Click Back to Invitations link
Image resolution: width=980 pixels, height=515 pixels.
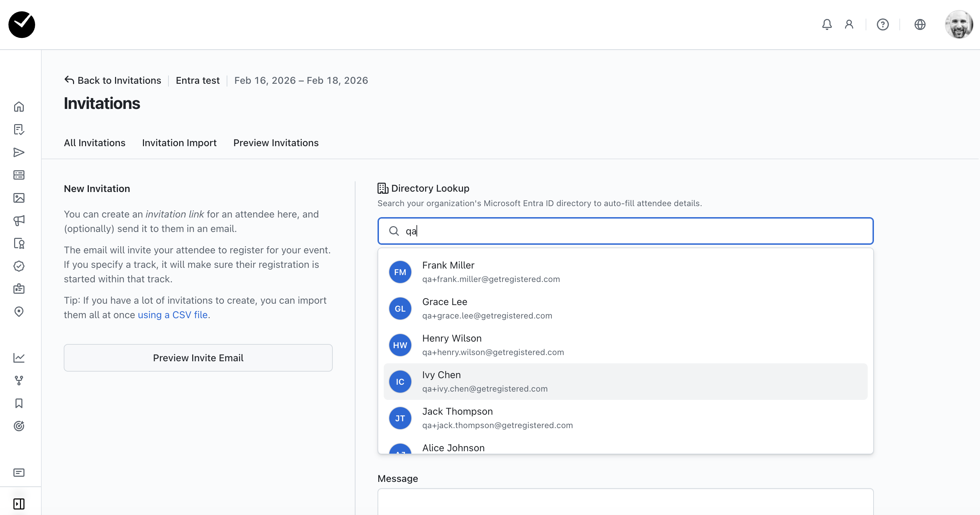pyautogui.click(x=113, y=80)
